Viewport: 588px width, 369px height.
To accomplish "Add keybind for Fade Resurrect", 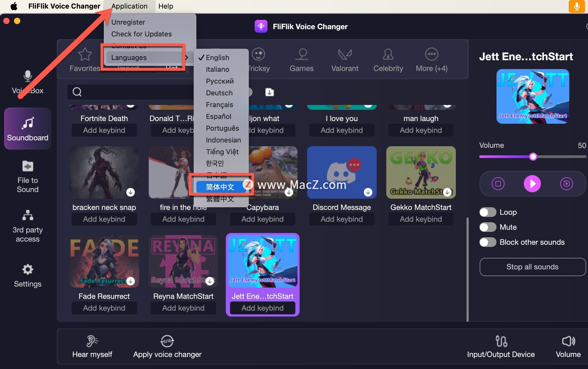I will pos(104,308).
